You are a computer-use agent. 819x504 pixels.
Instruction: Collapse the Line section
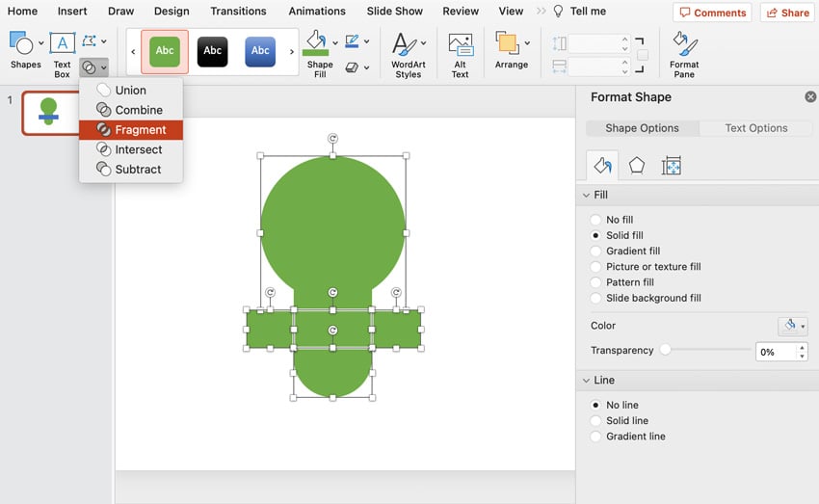tap(586, 381)
